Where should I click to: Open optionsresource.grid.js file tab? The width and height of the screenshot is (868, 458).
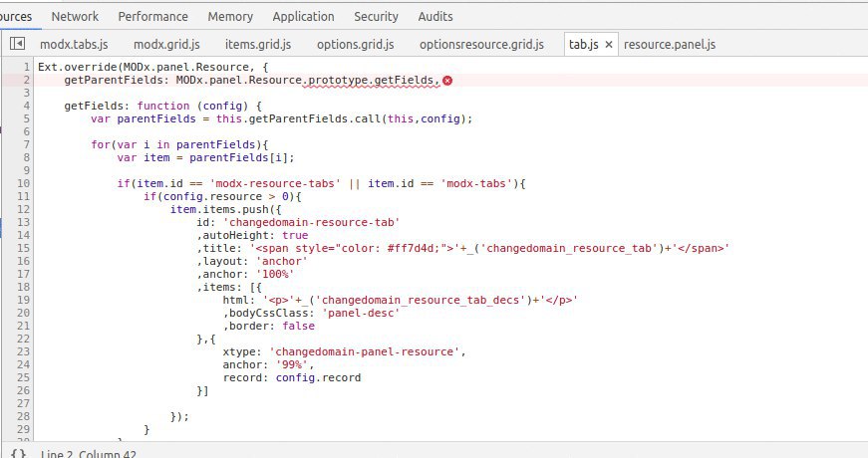481,44
